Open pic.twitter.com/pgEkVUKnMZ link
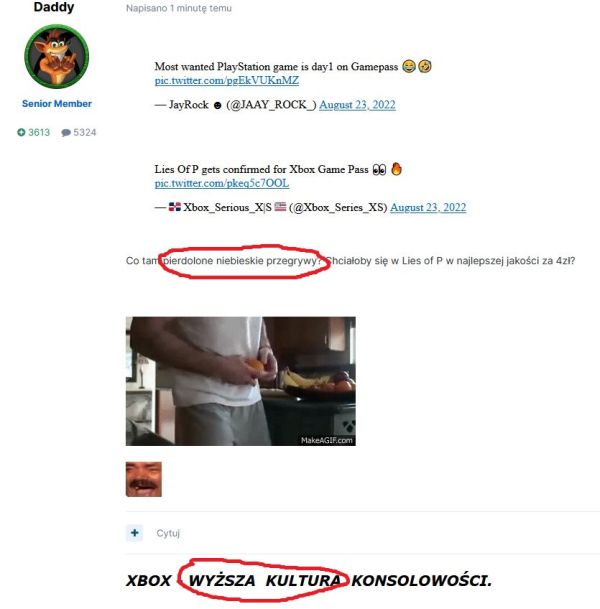This screenshot has width=600, height=609. (x=227, y=80)
